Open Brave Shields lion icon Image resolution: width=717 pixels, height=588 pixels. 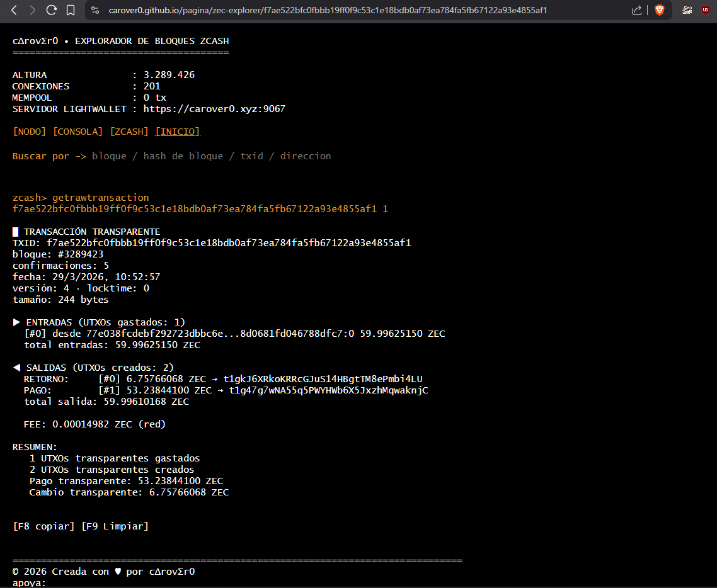pos(660,10)
